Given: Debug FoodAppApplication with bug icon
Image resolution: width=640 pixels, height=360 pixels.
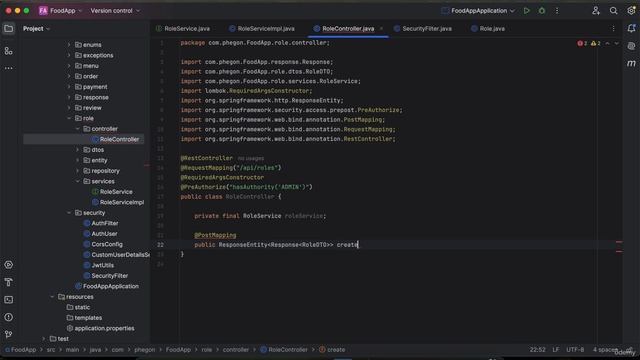Looking at the screenshot, I should tap(542, 11).
